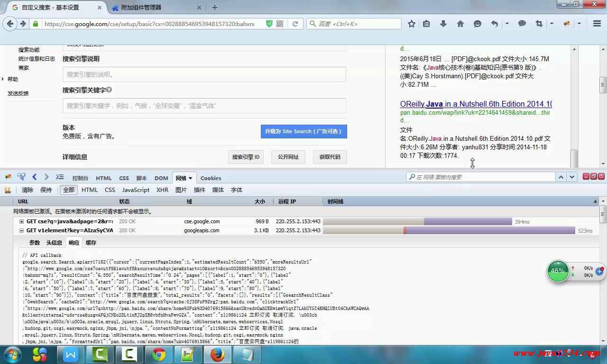Screen dimensions: 607x364
Task: Filter network requests by 图片
Action: point(181,190)
